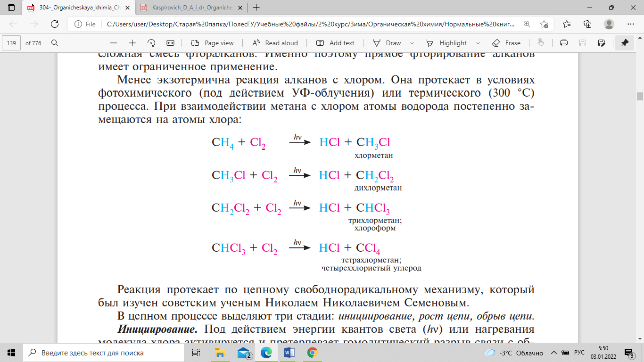Click the vertical scrollbar thumb
644x362 pixels.
[640, 97]
